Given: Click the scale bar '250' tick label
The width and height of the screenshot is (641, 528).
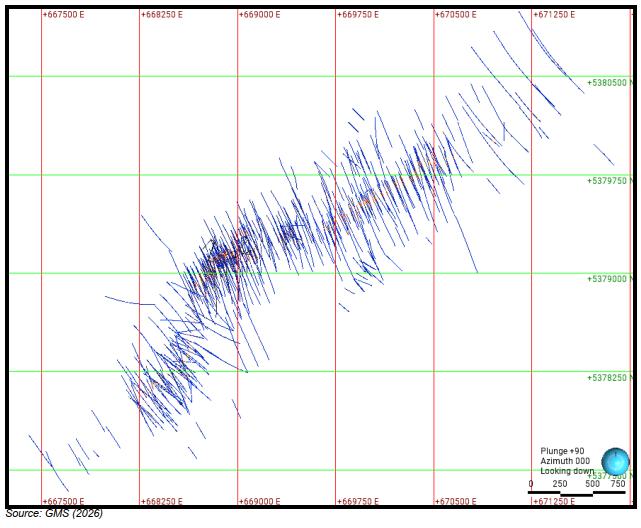Looking at the screenshot, I should [x=560, y=484].
